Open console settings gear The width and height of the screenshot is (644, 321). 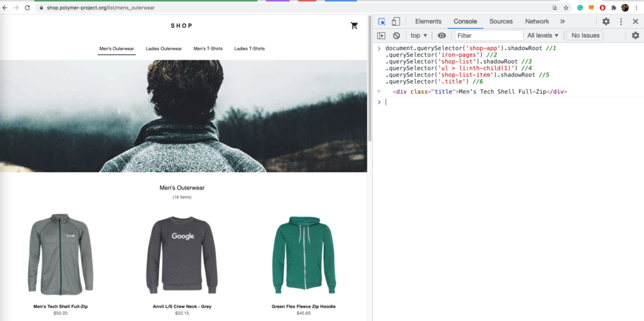click(x=635, y=36)
